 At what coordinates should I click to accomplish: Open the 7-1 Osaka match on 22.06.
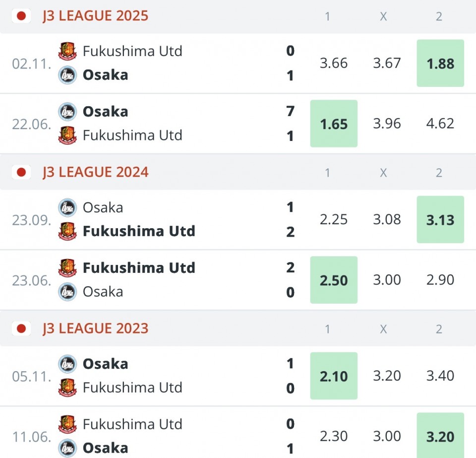(152, 124)
